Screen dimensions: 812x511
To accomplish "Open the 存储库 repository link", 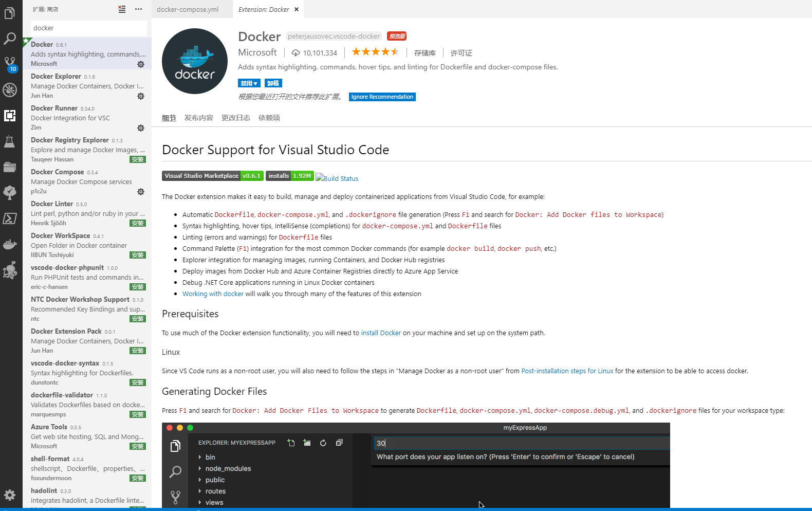I will coord(425,53).
